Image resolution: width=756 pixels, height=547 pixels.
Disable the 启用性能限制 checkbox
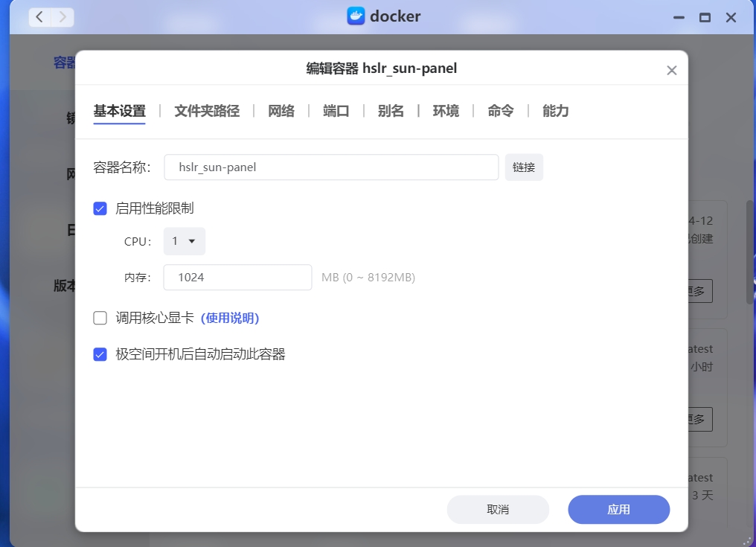tap(100, 208)
